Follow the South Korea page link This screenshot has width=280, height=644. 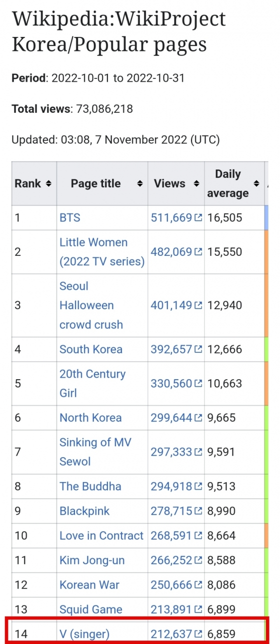click(91, 349)
